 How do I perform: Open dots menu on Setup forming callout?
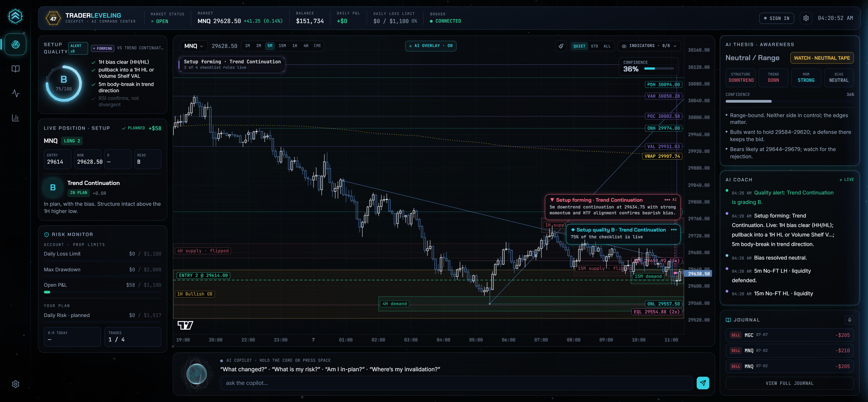point(667,200)
